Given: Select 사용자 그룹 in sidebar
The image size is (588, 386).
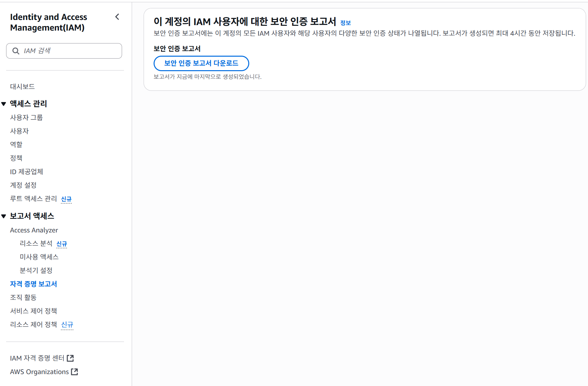Looking at the screenshot, I should [x=26, y=117].
